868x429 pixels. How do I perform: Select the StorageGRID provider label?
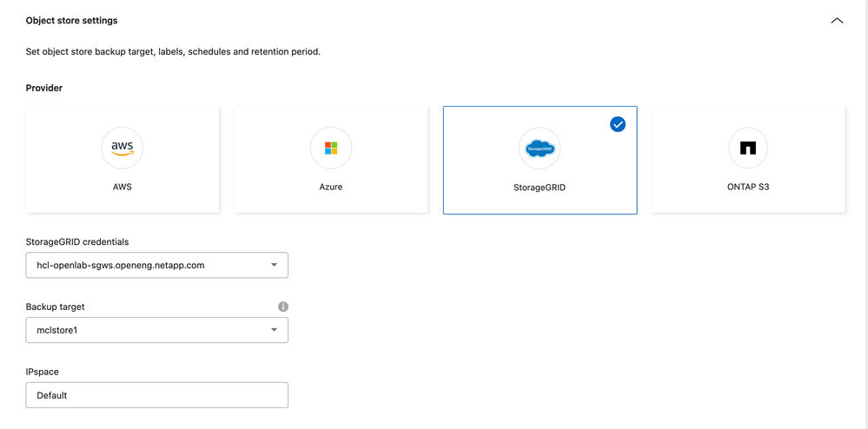coord(540,187)
